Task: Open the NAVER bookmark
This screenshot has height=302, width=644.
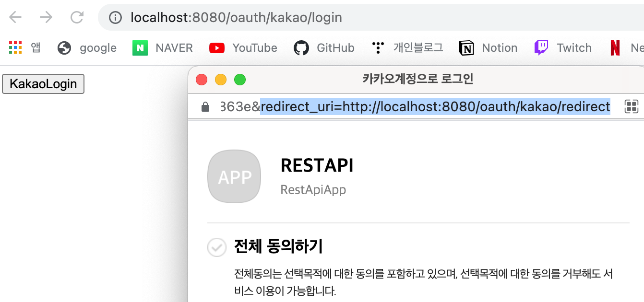Action: click(163, 47)
